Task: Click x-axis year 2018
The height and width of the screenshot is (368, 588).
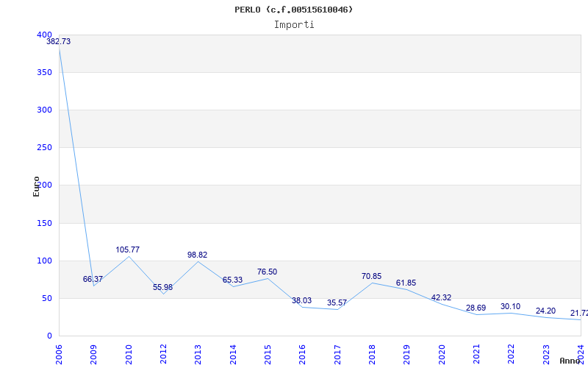Action: click(x=372, y=354)
